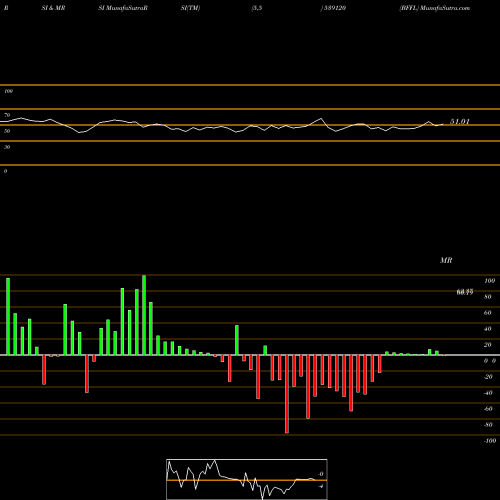Click the -20 label on MR scale
500x500 pixels.
pos(488,377)
